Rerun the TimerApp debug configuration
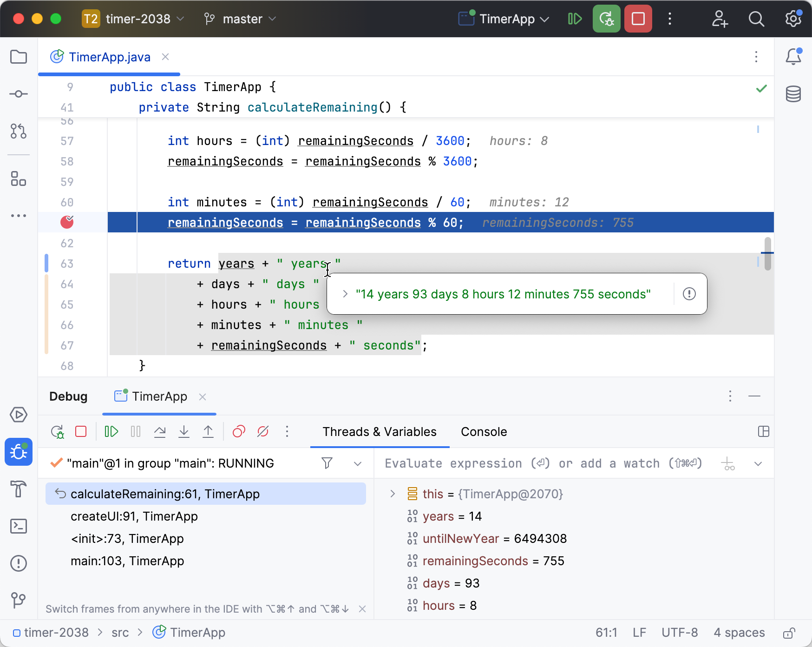812x647 pixels. [606, 19]
